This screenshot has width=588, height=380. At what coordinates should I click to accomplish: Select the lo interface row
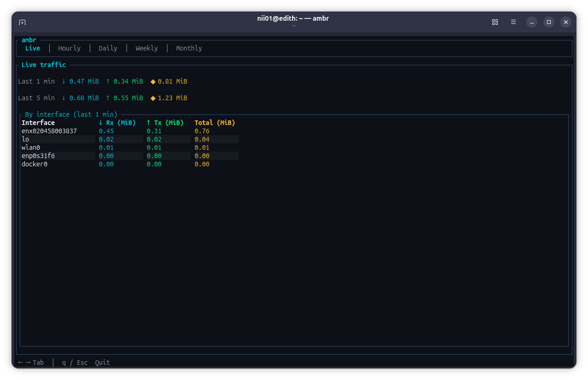pyautogui.click(x=130, y=139)
